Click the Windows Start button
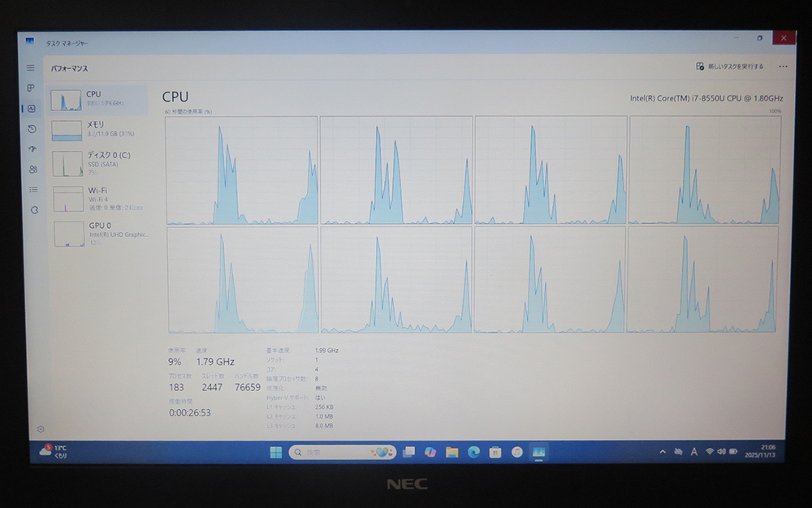Image resolution: width=812 pixels, height=508 pixels. point(274,452)
